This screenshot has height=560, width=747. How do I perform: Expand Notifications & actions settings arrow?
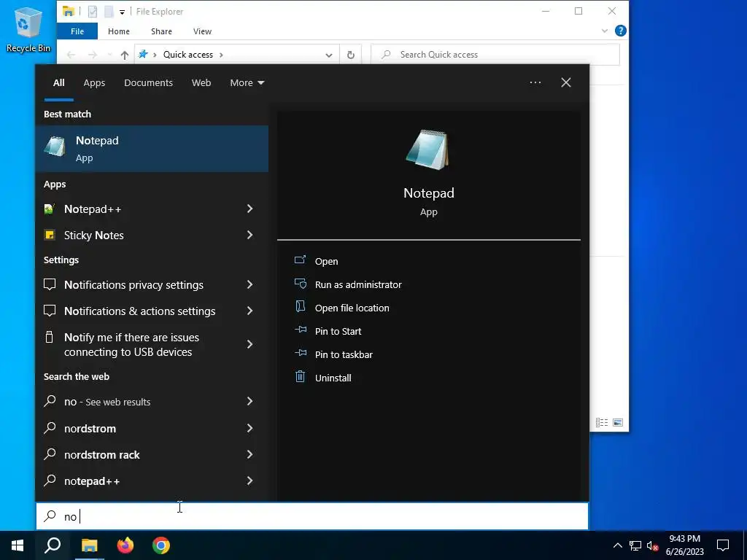pos(249,311)
